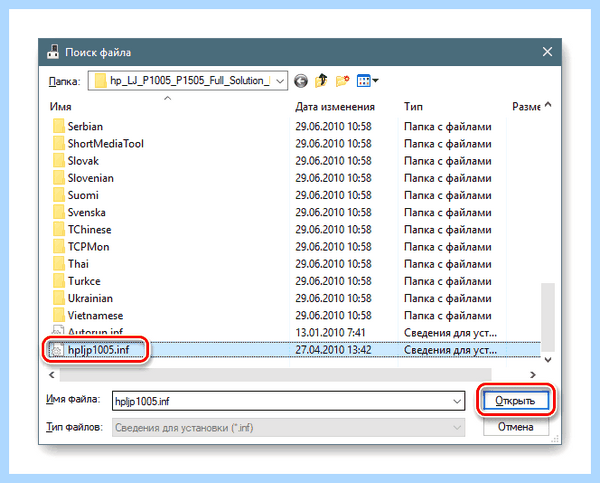600x483 pixels.
Task: Close the Поиск файла dialog
Action: 547,52
